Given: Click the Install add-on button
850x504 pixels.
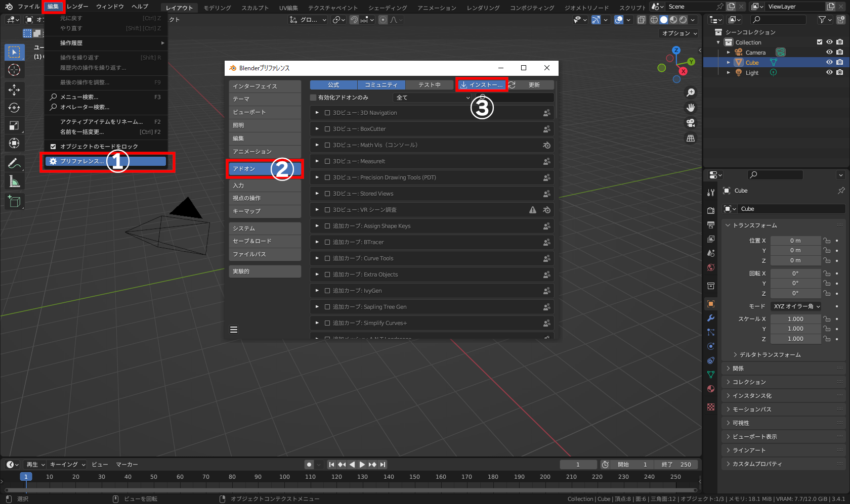Looking at the screenshot, I should (481, 84).
